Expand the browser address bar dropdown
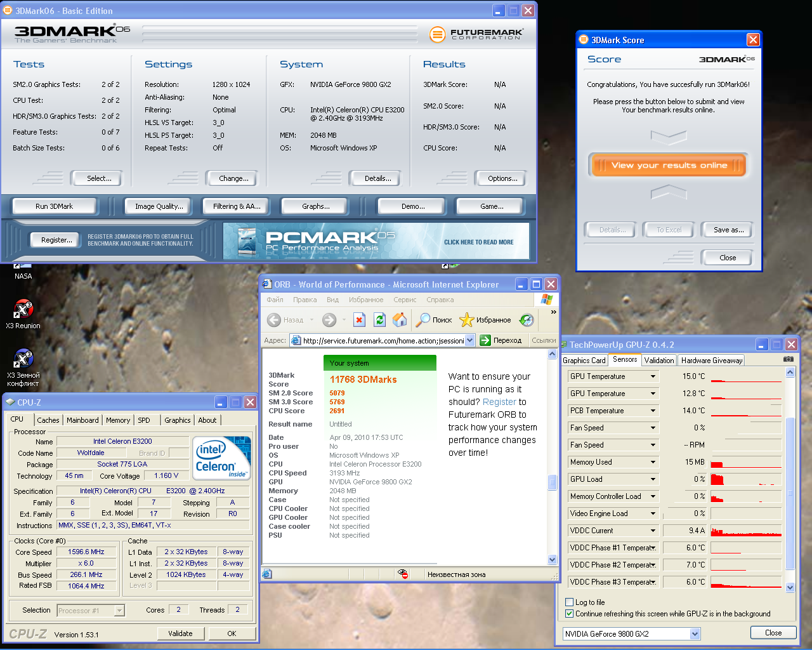The height and width of the screenshot is (650, 812). coord(469,340)
